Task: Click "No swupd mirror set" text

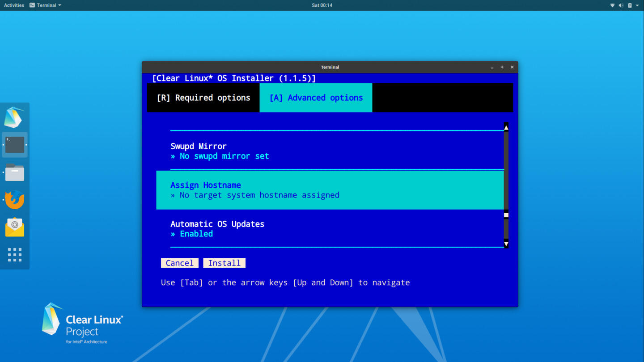Action: (224, 156)
